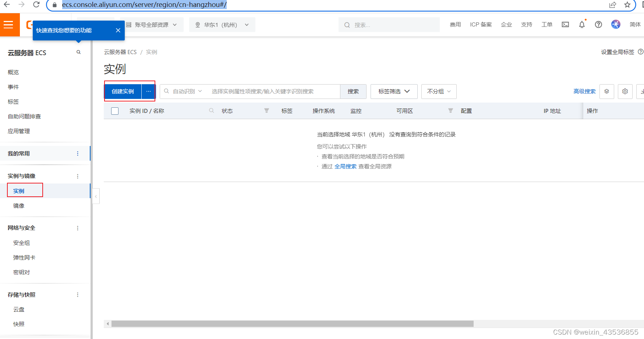This screenshot has height=339, width=644.
Task: Click the share page icon in address bar
Action: click(613, 5)
